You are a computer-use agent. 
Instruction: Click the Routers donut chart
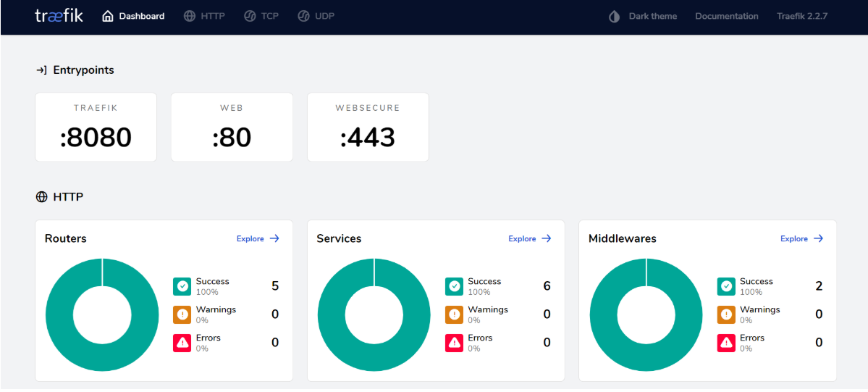102,314
